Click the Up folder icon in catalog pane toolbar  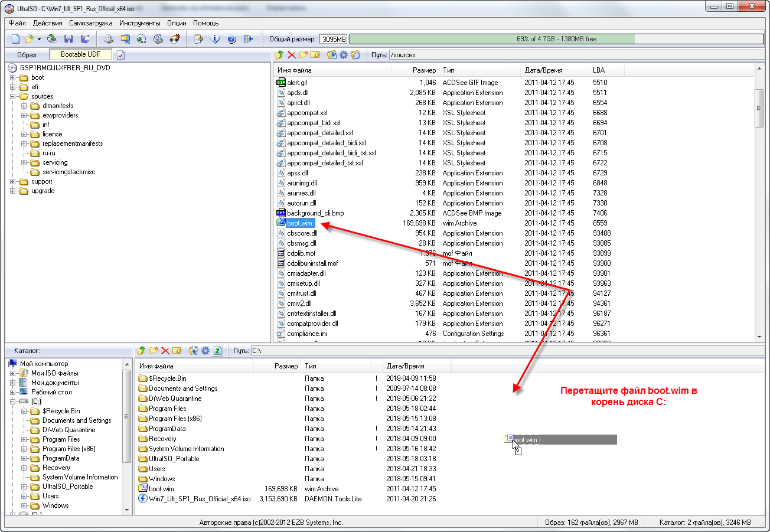142,351
